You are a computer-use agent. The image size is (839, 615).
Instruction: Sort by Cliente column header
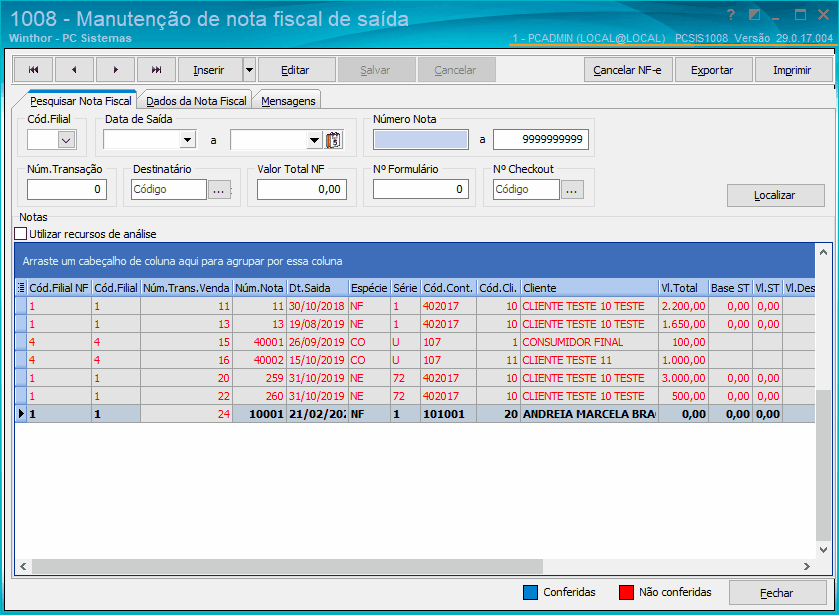[589, 288]
